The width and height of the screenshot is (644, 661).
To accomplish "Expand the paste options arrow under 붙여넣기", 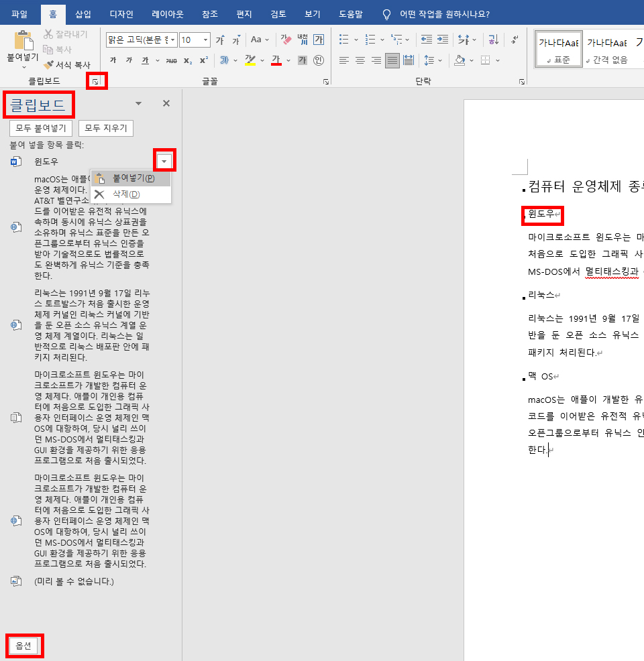I will point(23,67).
